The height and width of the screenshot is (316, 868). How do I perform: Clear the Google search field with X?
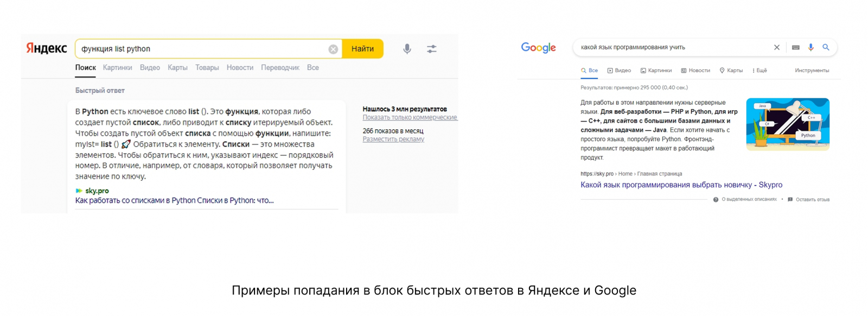pos(777,47)
